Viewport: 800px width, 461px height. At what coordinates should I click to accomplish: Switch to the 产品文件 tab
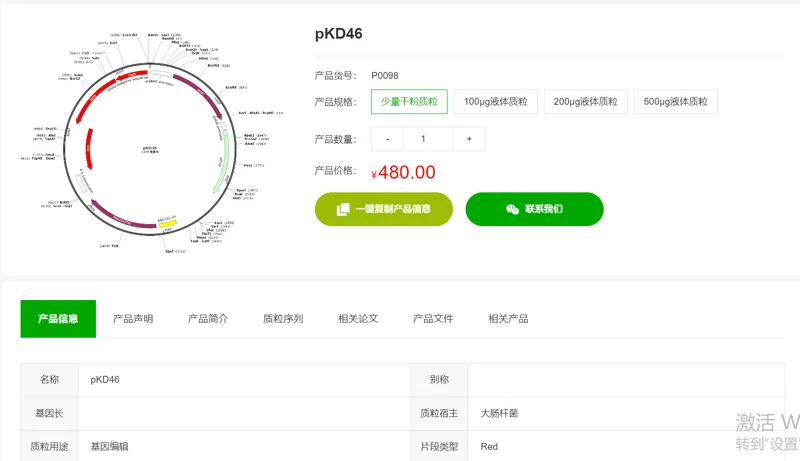(433, 319)
